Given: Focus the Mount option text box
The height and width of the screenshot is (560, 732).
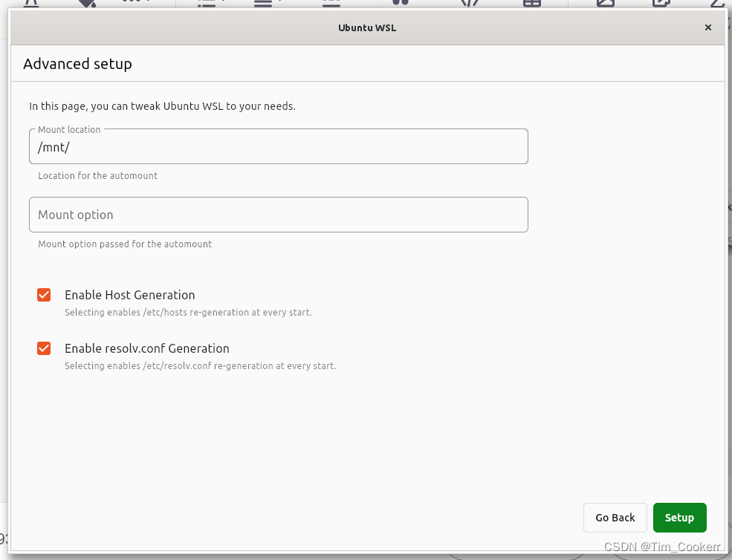Looking at the screenshot, I should [x=278, y=215].
